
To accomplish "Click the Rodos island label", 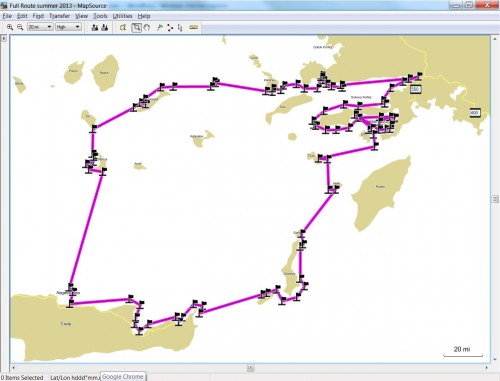I will [380, 187].
